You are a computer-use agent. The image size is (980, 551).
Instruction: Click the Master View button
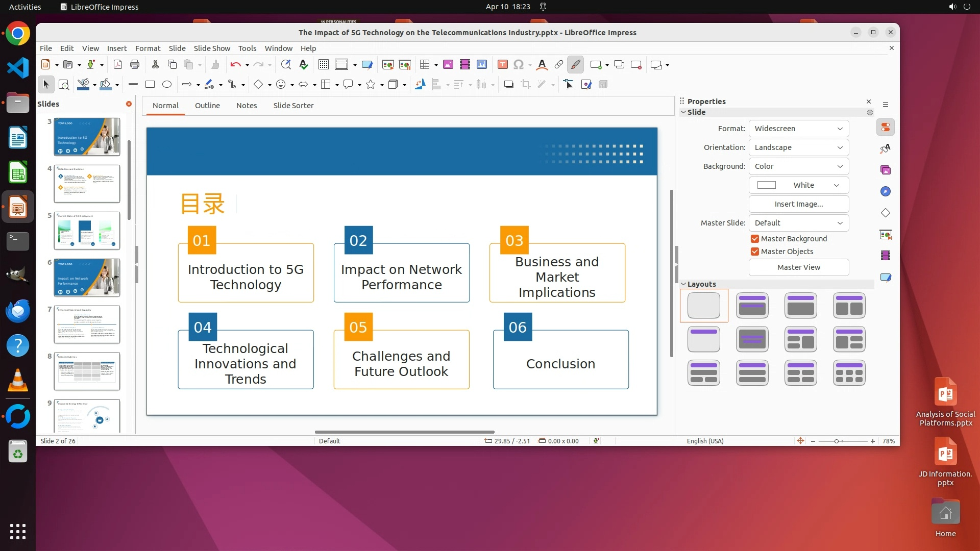coord(798,267)
